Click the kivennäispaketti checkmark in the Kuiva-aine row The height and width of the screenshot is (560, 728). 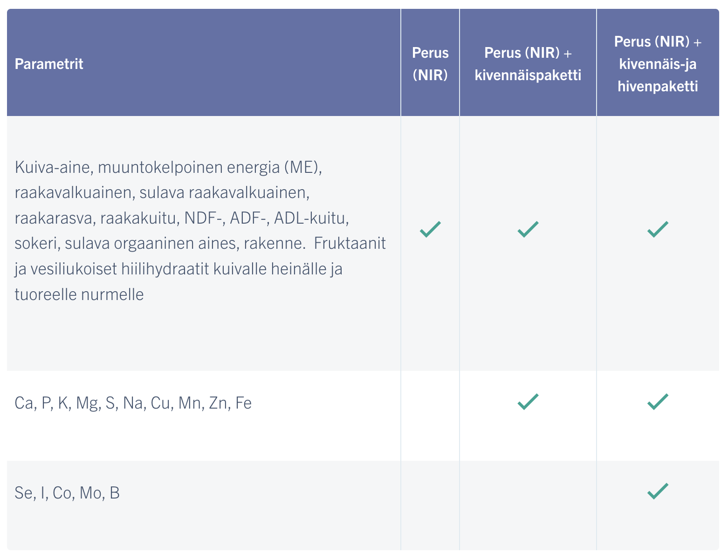[x=528, y=229]
